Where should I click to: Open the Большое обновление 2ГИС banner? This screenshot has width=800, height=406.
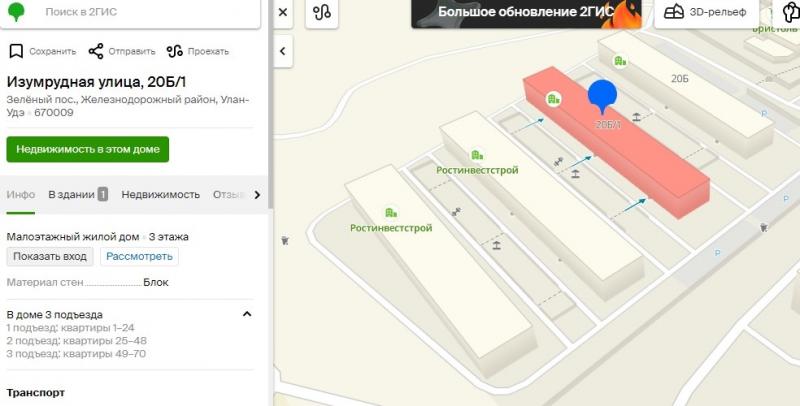tap(526, 13)
